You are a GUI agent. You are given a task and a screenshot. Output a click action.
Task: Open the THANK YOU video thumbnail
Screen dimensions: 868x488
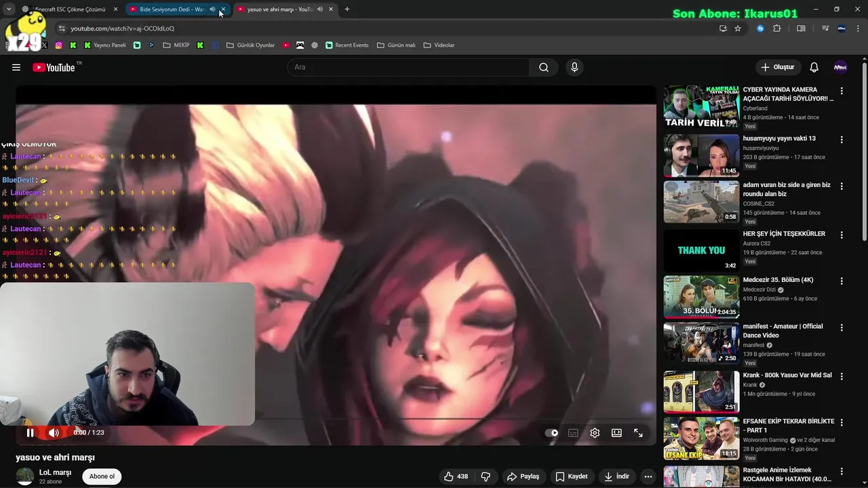(701, 250)
